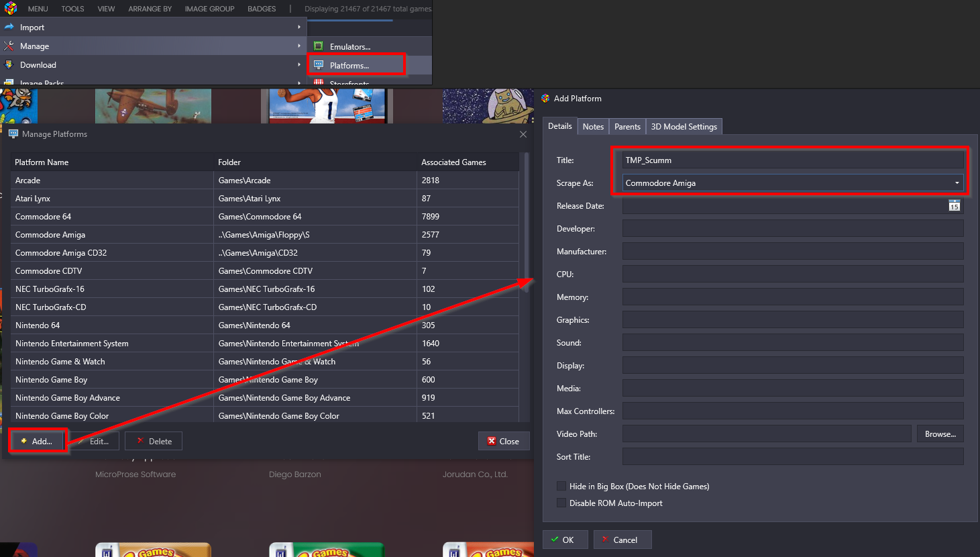Open the IMAGE GROUP menu
This screenshot has width=980, height=557.
[209, 9]
